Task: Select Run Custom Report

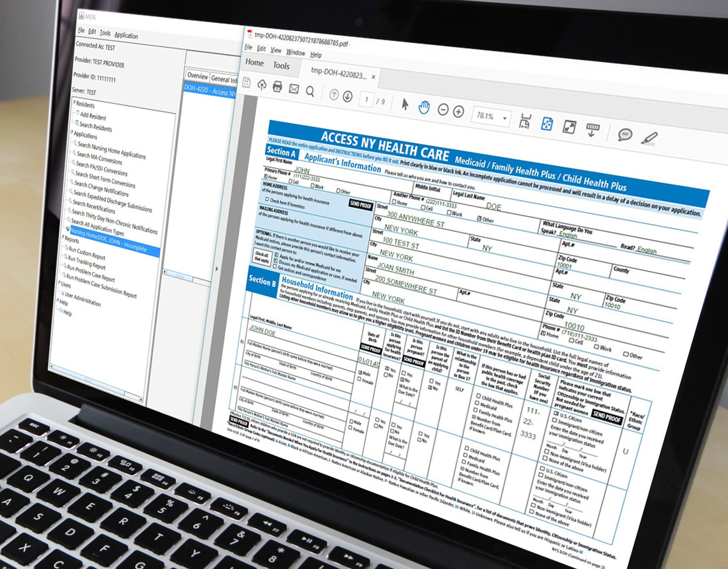Action: click(87, 253)
